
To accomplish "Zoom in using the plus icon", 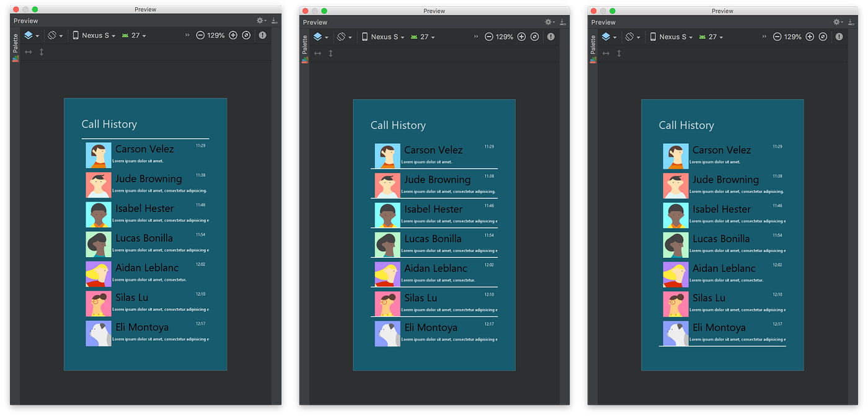I will coord(232,35).
